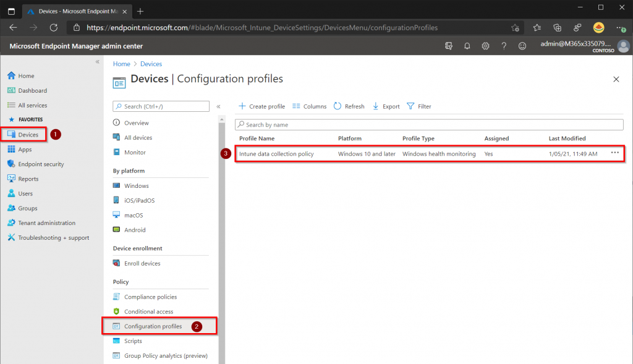Open Compliance policies icon
Image resolution: width=633 pixels, height=364 pixels.
(116, 297)
